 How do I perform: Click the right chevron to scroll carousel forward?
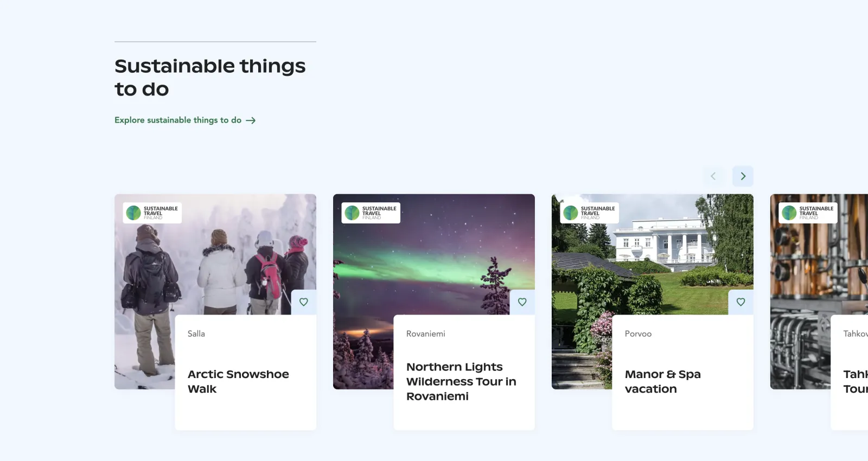click(x=743, y=176)
